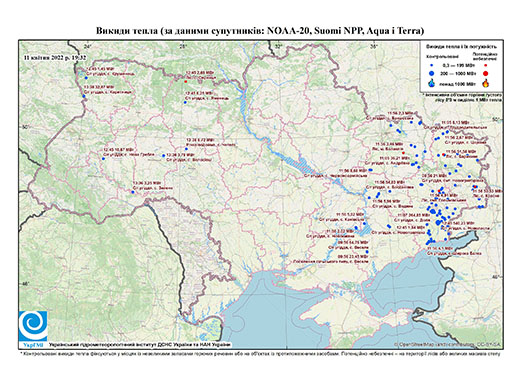The image size is (520, 368).
Task: Select blue marker under 12:41 8,31 МВт label
Action: tap(185, 102)
